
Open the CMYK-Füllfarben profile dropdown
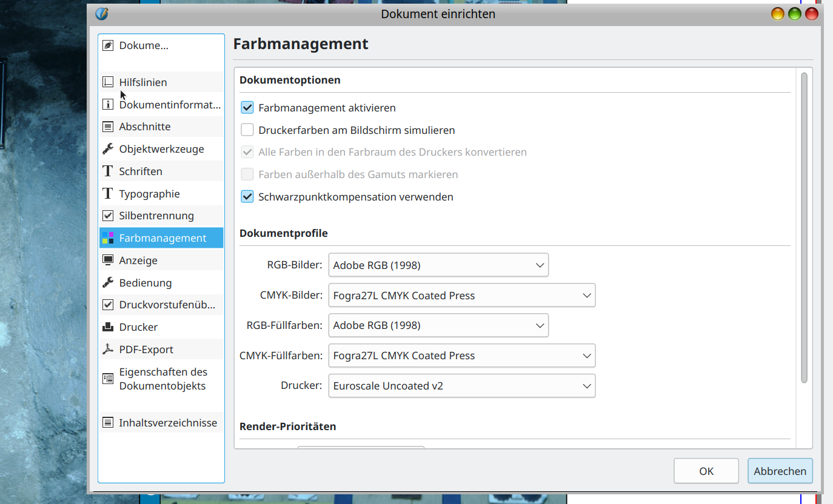[x=461, y=356]
